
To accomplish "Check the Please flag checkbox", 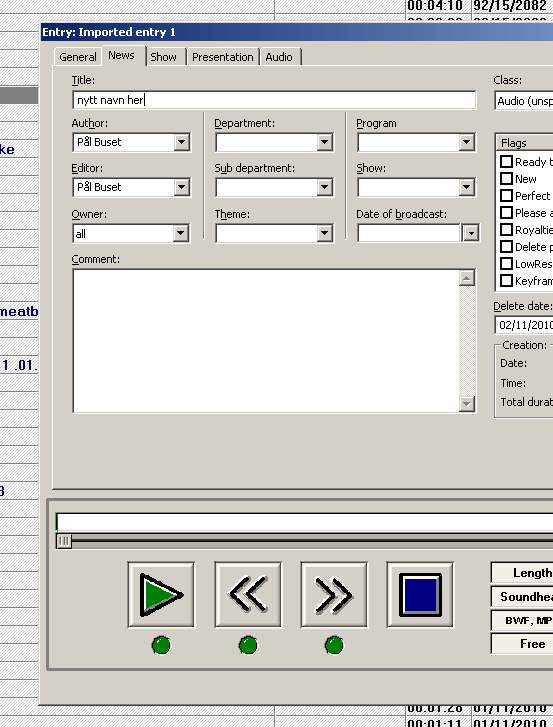I will [x=506, y=213].
